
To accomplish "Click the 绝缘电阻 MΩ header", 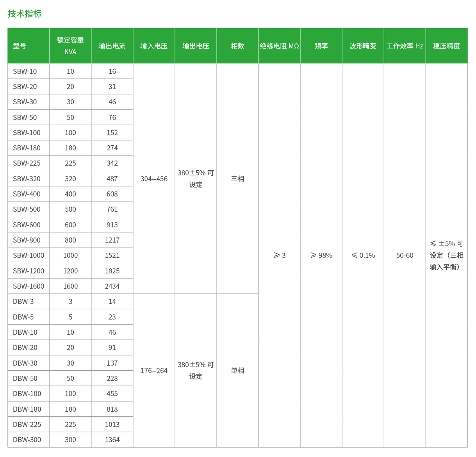I will click(x=279, y=46).
